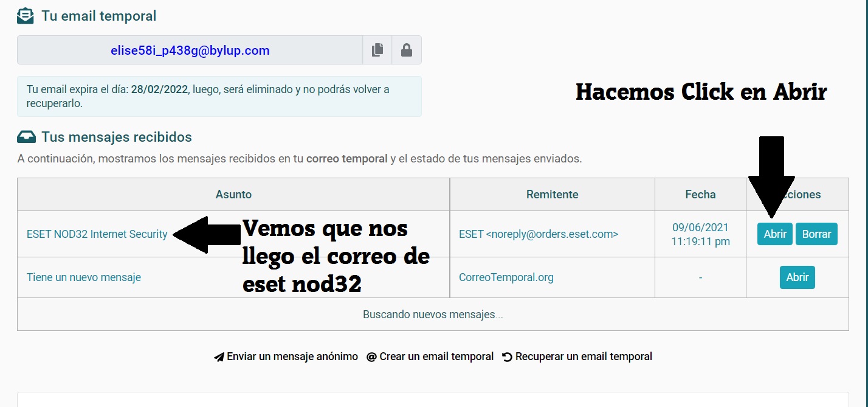This screenshot has height=407, width=868.
Task: Delete the ESET email with 'Borrar'
Action: coord(816,234)
